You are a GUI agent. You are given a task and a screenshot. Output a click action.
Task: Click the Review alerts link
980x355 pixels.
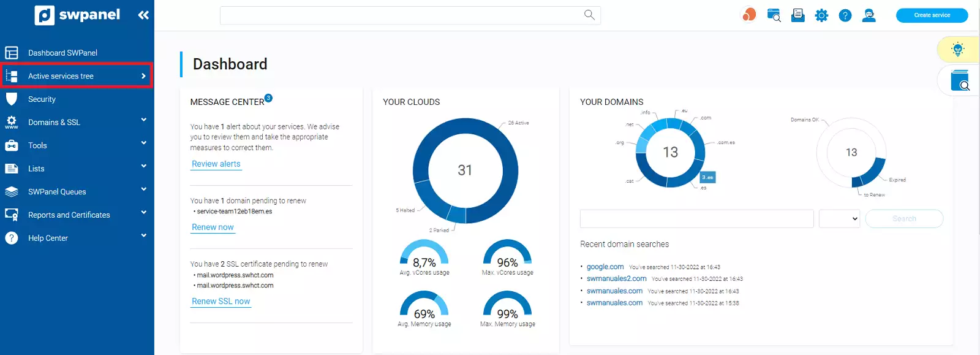pos(216,164)
